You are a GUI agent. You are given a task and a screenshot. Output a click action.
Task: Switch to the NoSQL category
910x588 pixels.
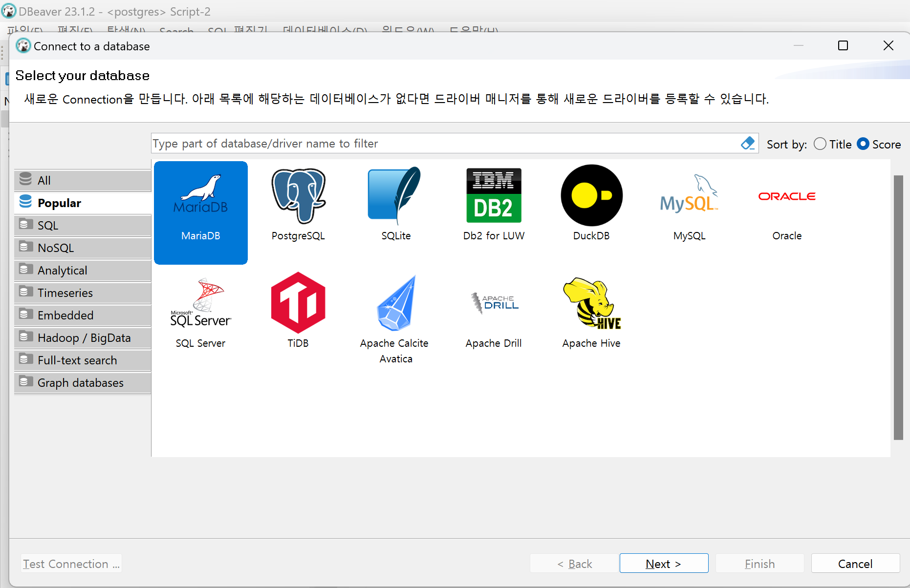[83, 248]
